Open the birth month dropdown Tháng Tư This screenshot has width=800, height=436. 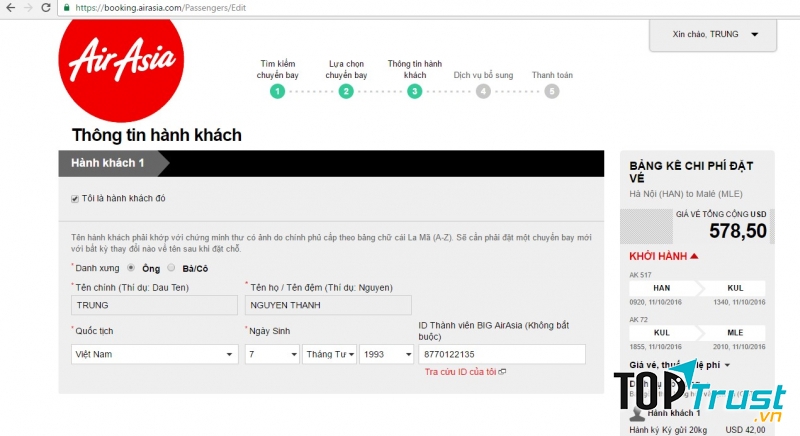click(x=329, y=354)
